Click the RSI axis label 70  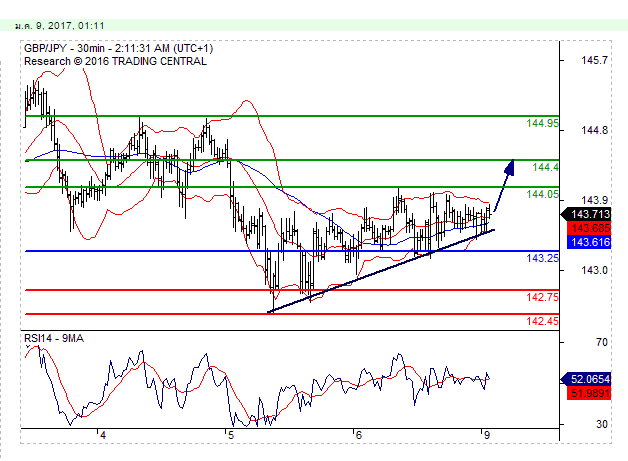click(602, 342)
